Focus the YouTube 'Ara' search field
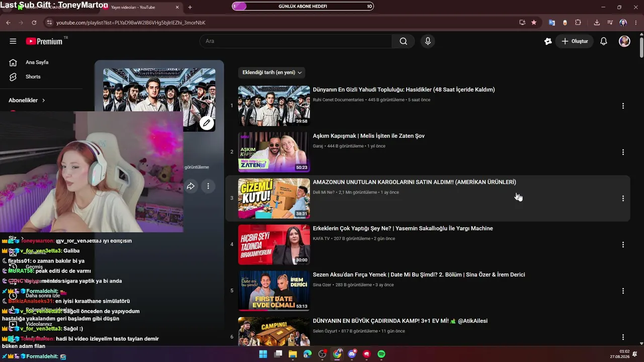Viewport: 644px width, 362px height. pos(296,41)
